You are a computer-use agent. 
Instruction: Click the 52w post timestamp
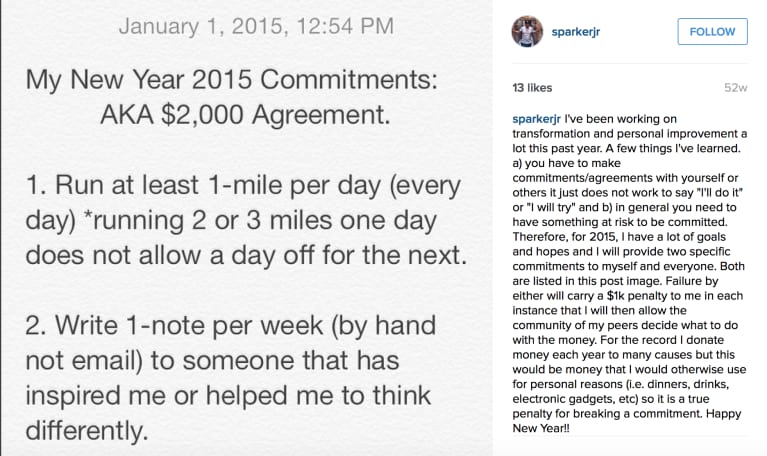click(736, 88)
